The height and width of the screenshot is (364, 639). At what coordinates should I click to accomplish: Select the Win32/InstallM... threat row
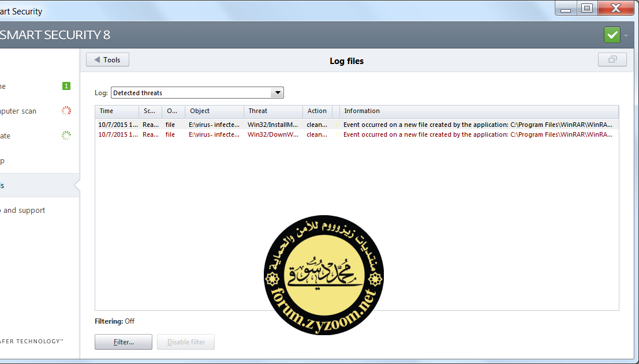coord(357,125)
